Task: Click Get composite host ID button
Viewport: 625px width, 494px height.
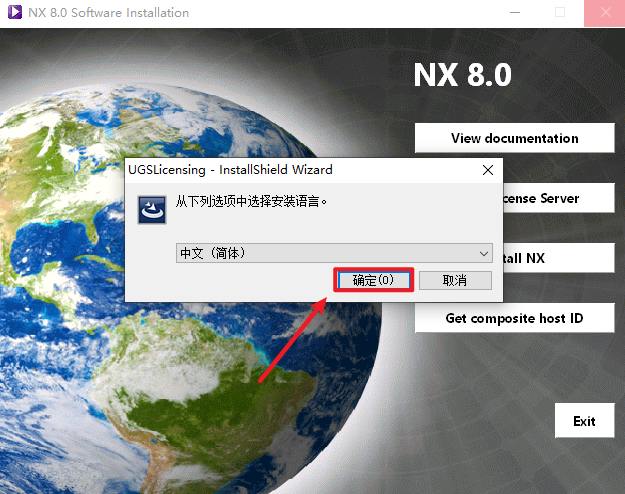Action: point(515,318)
